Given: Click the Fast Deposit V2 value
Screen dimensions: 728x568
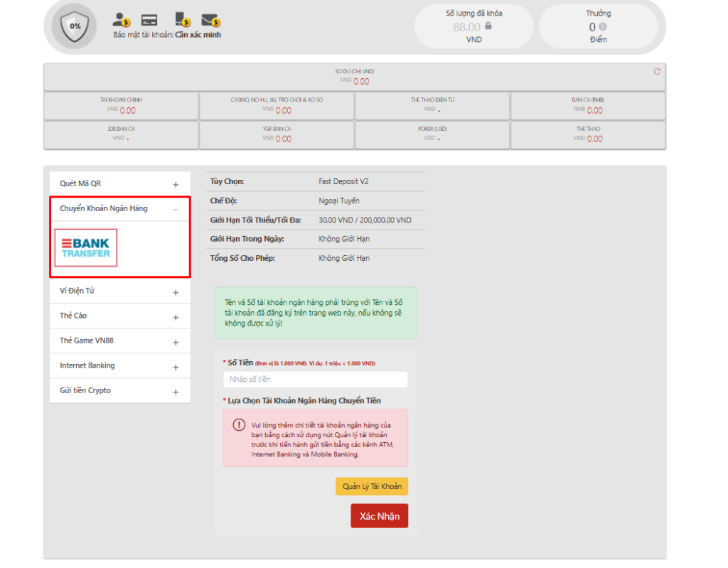Looking at the screenshot, I should click(x=343, y=181).
